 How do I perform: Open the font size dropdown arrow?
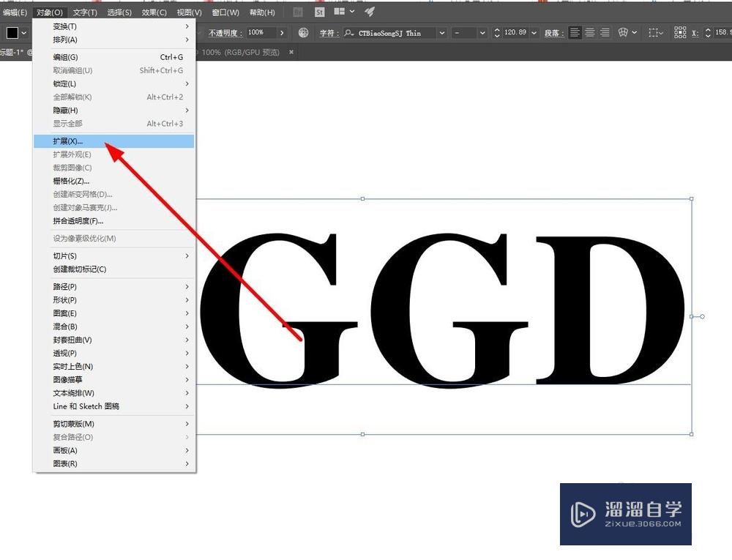pyautogui.click(x=534, y=33)
